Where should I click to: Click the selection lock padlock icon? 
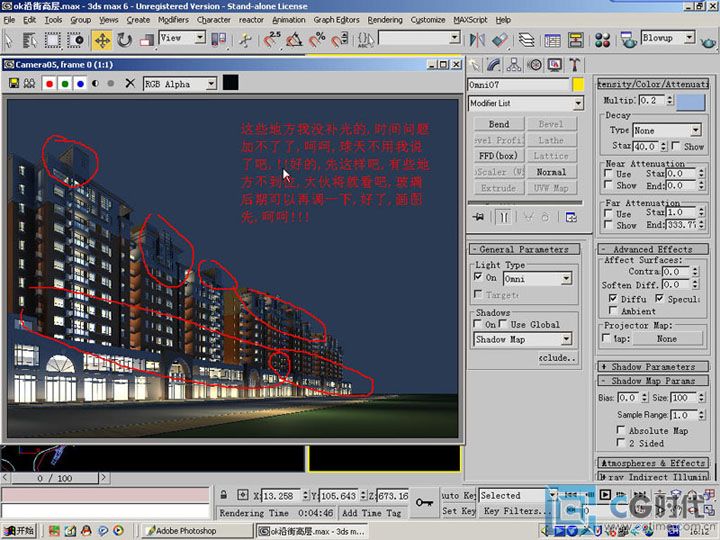(224, 495)
